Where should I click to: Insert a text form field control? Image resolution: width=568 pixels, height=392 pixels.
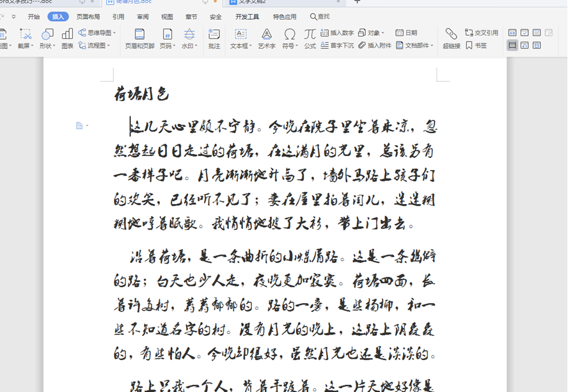tap(512, 33)
